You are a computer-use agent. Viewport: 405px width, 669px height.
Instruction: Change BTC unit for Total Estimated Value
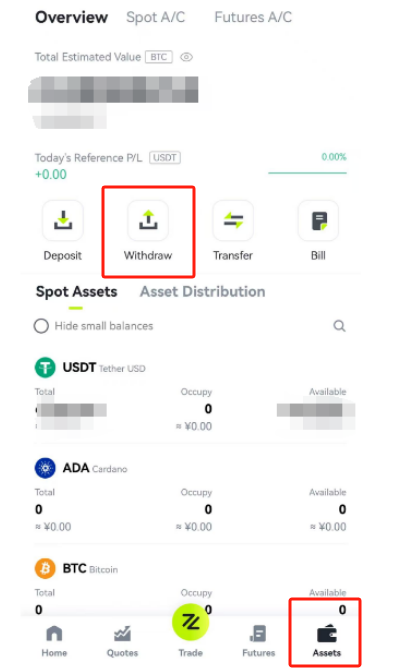coord(159,57)
